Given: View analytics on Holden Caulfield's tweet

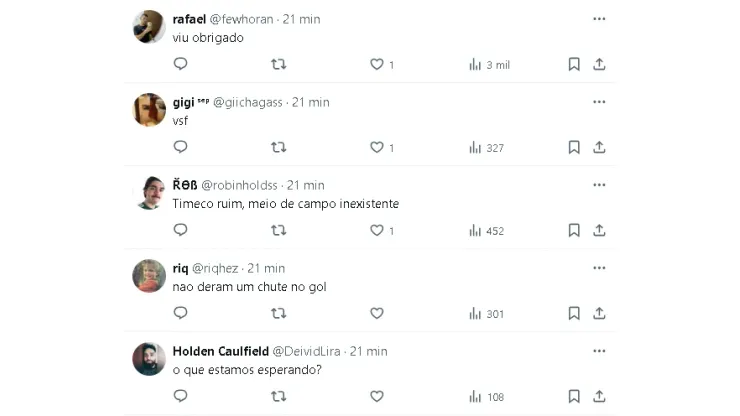Looking at the screenshot, I should (487, 397).
